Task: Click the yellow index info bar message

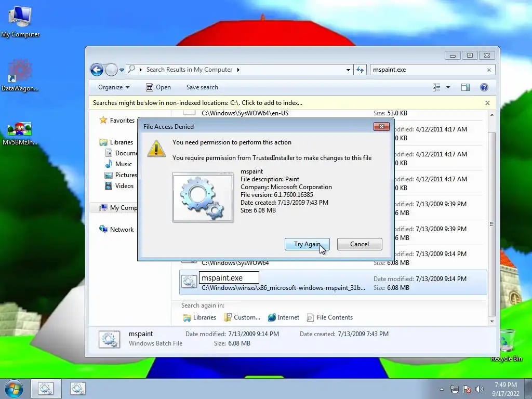Action: click(x=197, y=103)
